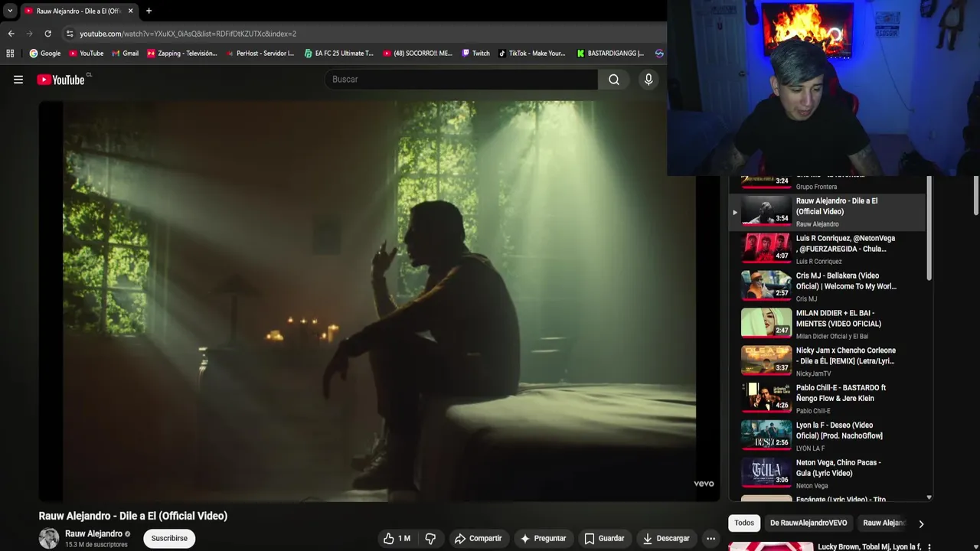This screenshot has width=980, height=551.
Task: Open the Preguntar AI feature
Action: 543,539
